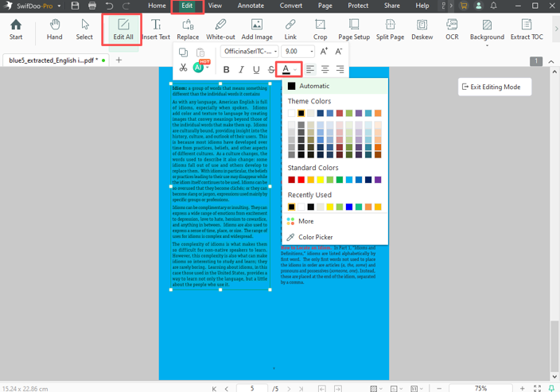
Task: Open the font name dropdown
Action: coord(249,52)
